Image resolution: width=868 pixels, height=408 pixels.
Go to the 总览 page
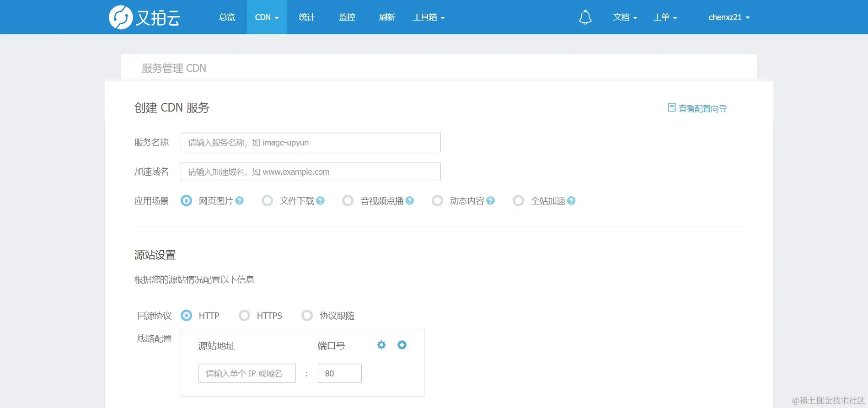click(x=227, y=17)
